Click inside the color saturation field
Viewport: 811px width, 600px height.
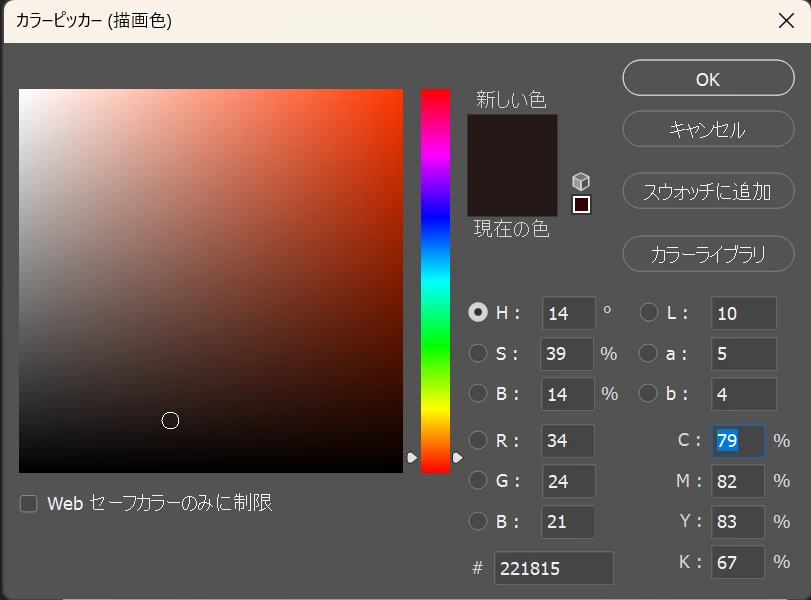coord(211,281)
